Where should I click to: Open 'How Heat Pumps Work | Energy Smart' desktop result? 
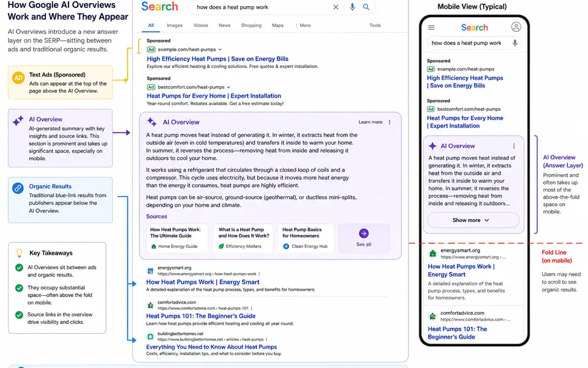coord(203,282)
